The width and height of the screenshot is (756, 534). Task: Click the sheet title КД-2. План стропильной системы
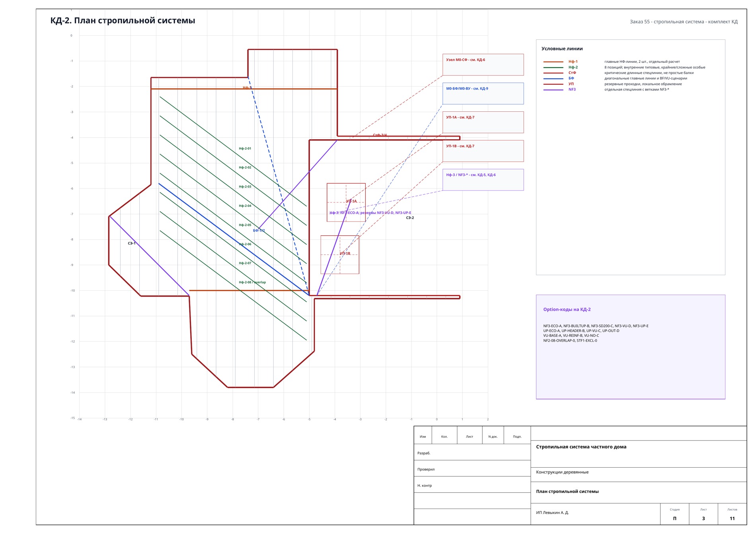(x=123, y=21)
